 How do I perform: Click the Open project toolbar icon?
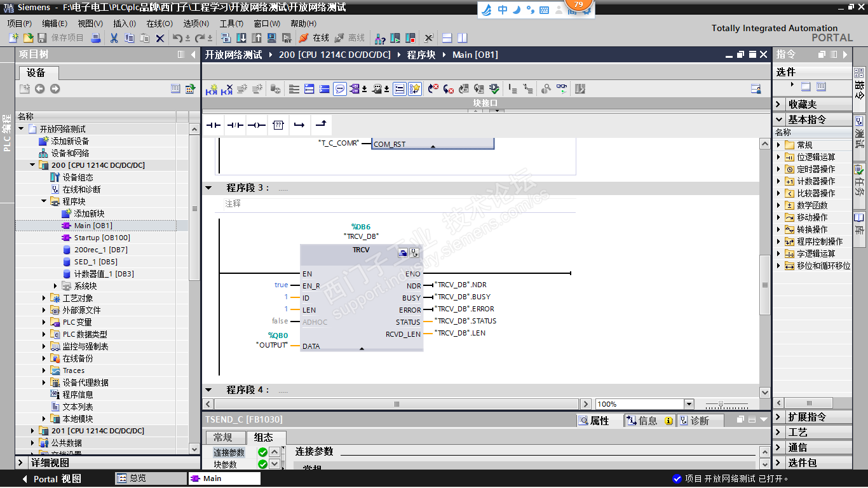pyautogui.click(x=28, y=38)
